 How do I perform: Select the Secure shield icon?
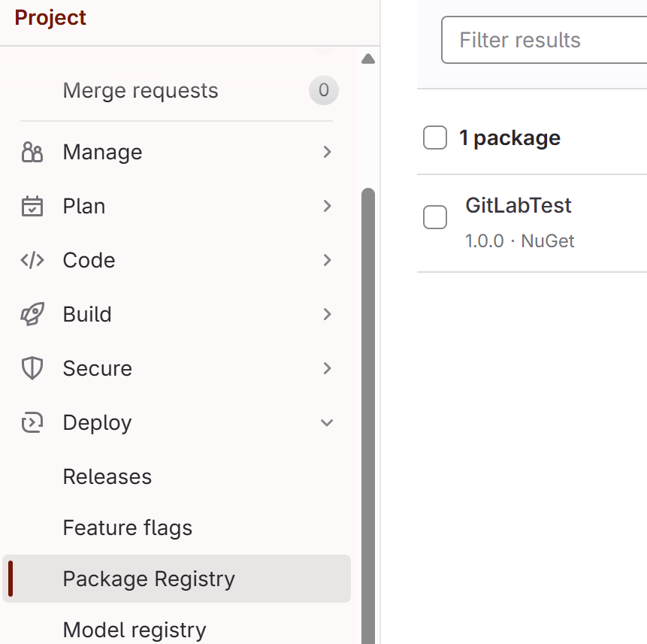(32, 368)
